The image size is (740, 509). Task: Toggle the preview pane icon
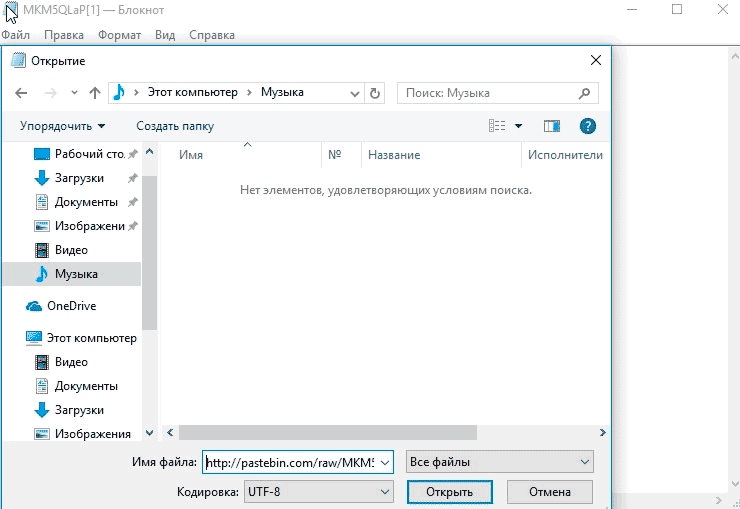(551, 126)
